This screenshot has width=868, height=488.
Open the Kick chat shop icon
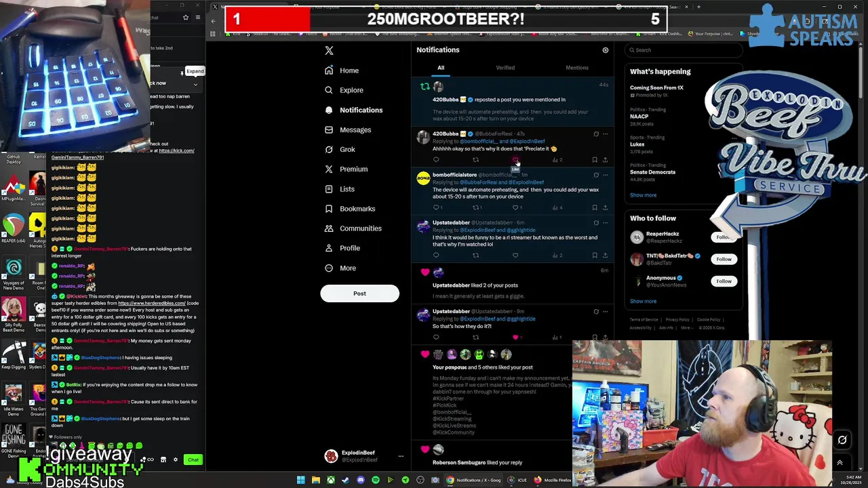(163, 460)
